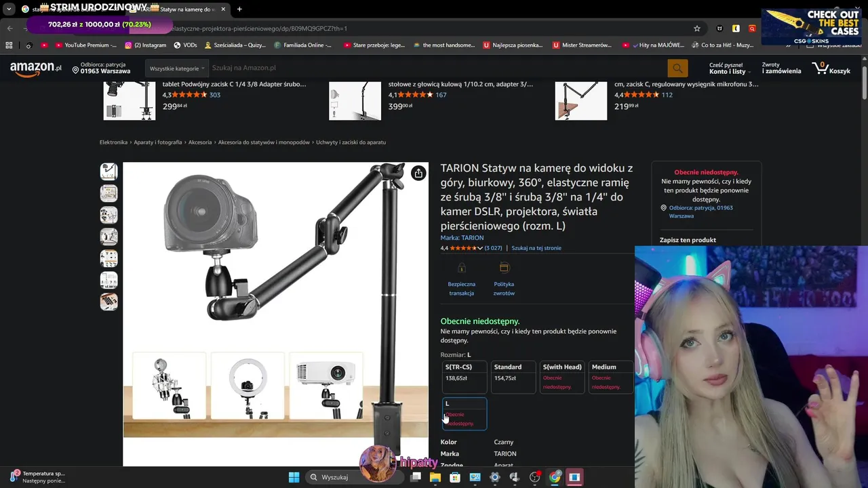Open the Wszystkie kategorie dropdown
The width and height of the screenshot is (868, 488).
click(x=177, y=68)
